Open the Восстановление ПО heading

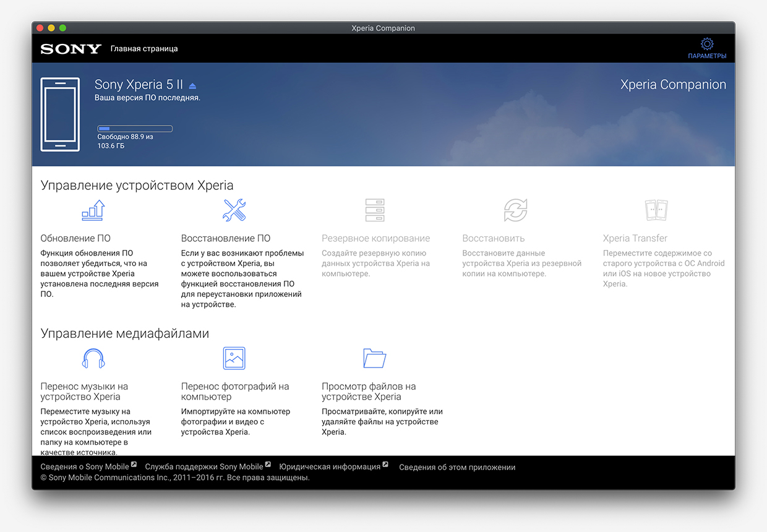click(x=226, y=238)
